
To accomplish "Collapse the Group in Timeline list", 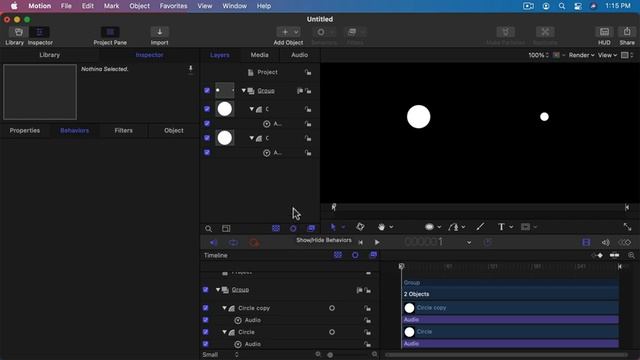I will [x=218, y=290].
